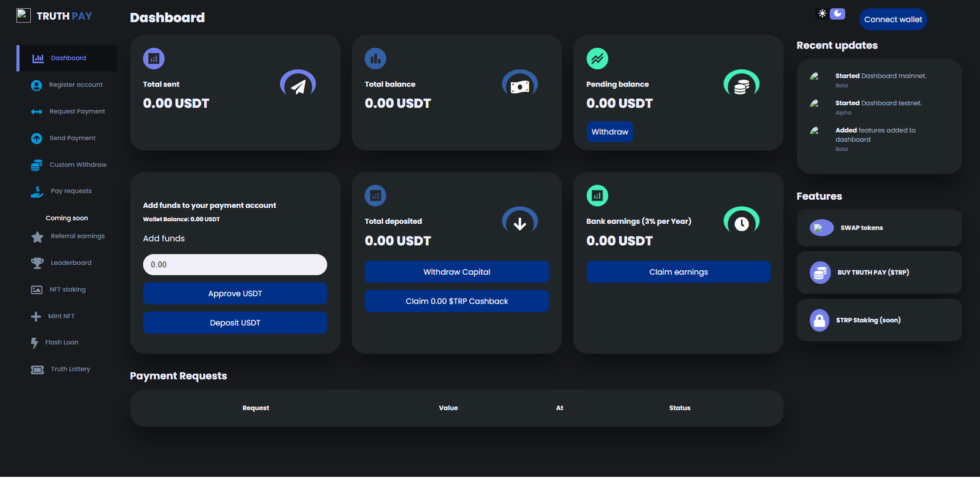Click the Leaderboard trophy icon

click(x=37, y=263)
